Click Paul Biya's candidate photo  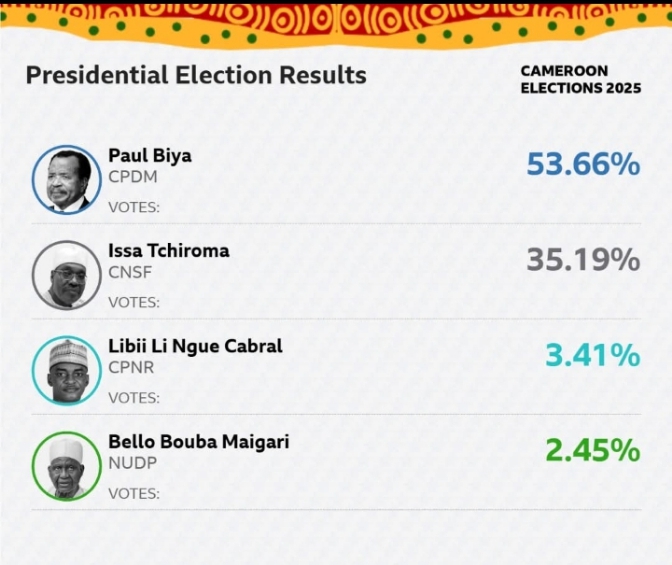tap(66, 180)
